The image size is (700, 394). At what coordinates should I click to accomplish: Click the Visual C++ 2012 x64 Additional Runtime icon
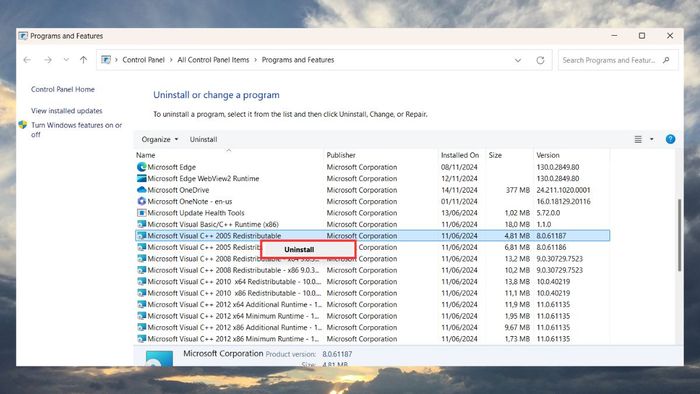(x=142, y=304)
